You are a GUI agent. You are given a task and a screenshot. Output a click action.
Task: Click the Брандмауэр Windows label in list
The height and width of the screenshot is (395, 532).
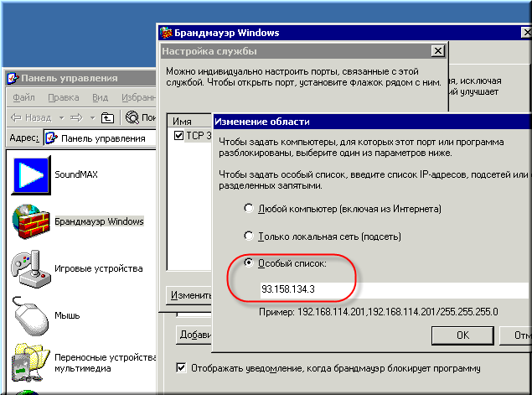click(100, 221)
